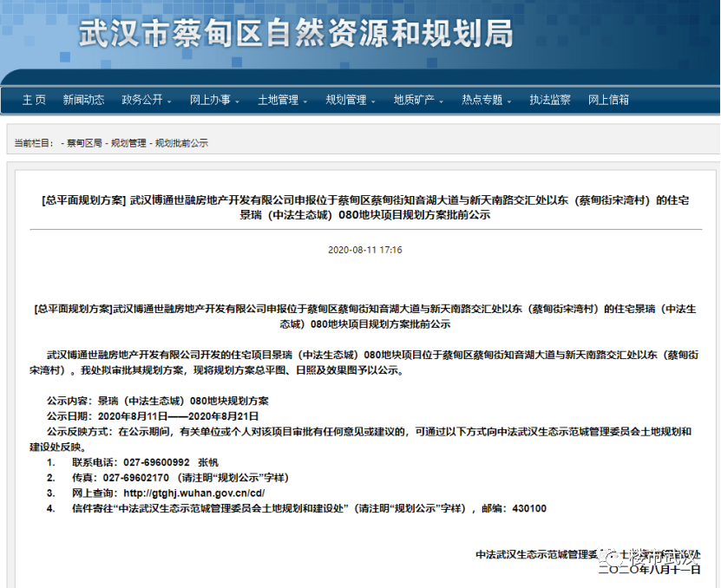
Task: Click the bold article headline 总平面规划方案
Action: click(365, 207)
